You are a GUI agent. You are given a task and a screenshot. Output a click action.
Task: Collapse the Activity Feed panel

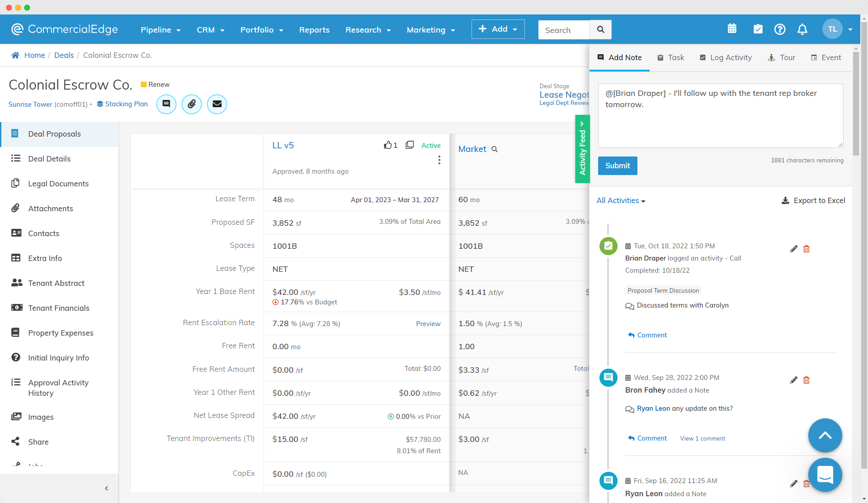pyautogui.click(x=582, y=149)
